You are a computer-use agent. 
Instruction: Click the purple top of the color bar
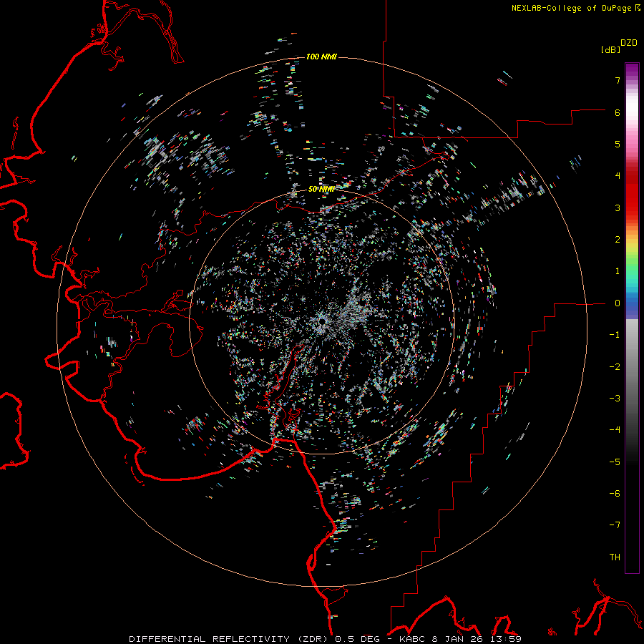pos(632,70)
